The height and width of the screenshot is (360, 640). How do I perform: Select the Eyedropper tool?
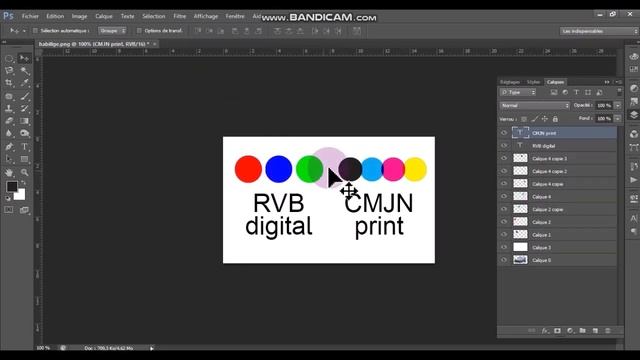point(24,83)
